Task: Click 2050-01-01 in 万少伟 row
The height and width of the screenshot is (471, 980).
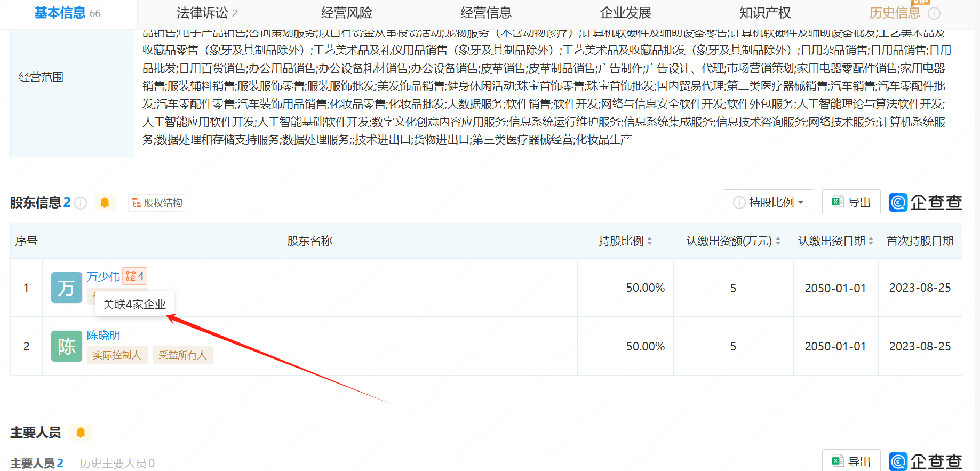Action: 835,288
